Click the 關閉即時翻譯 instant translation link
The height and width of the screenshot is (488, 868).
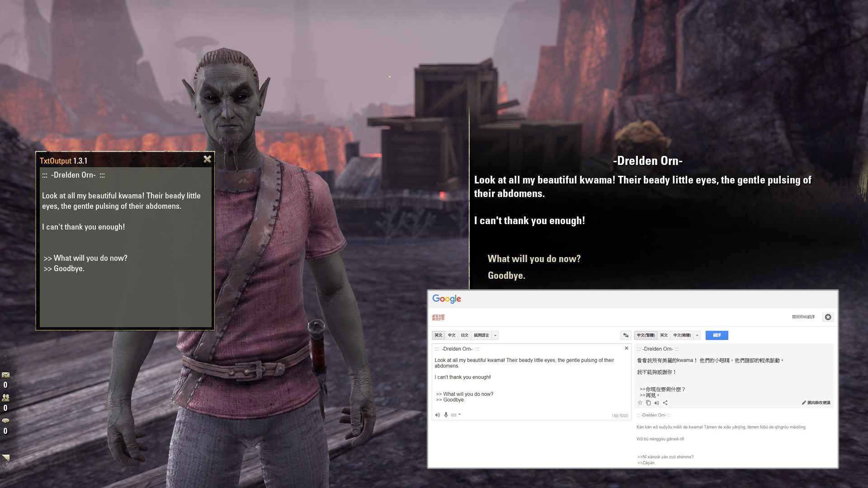[x=803, y=317]
